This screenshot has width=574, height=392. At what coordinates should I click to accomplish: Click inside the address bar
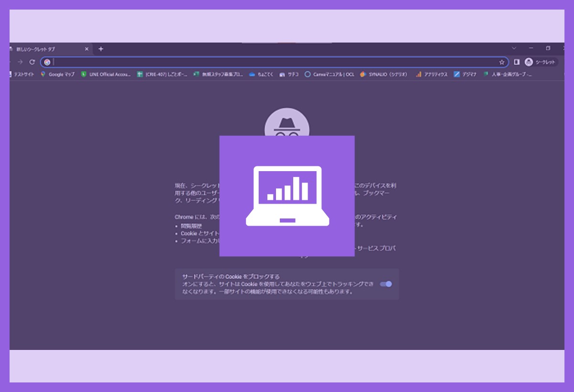coord(273,62)
